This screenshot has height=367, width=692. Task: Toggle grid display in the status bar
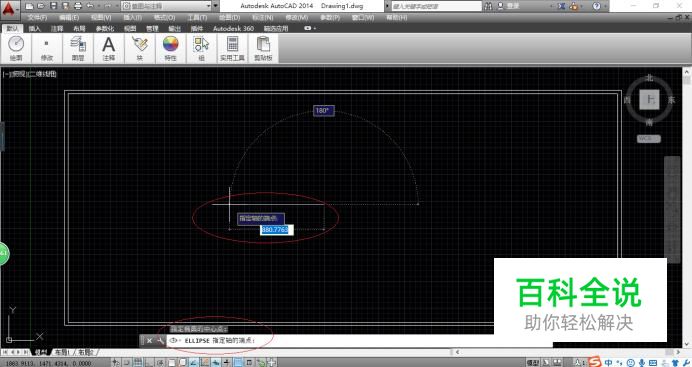coord(138,363)
